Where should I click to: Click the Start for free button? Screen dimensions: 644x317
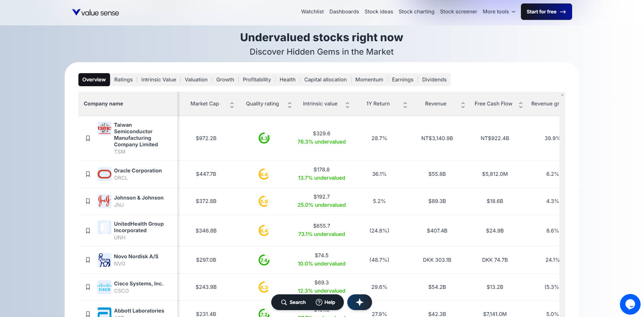click(546, 12)
